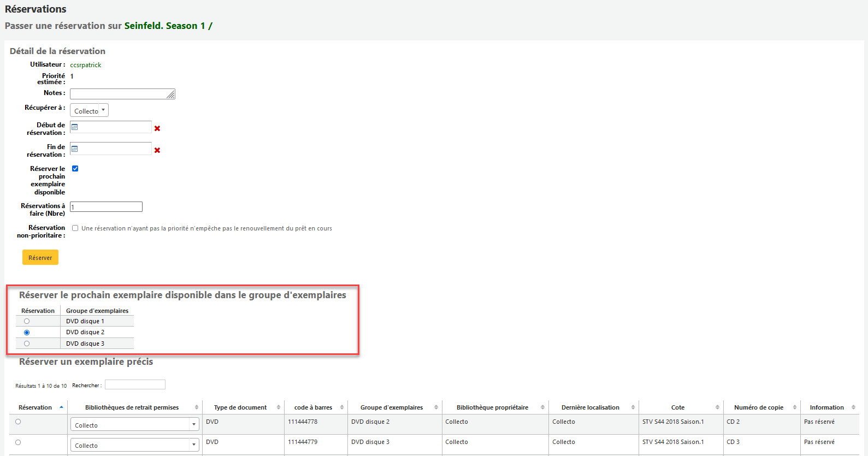This screenshot has width=868, height=456.
Task: Open pickup library dropdown for 111444779
Action: coord(134,445)
